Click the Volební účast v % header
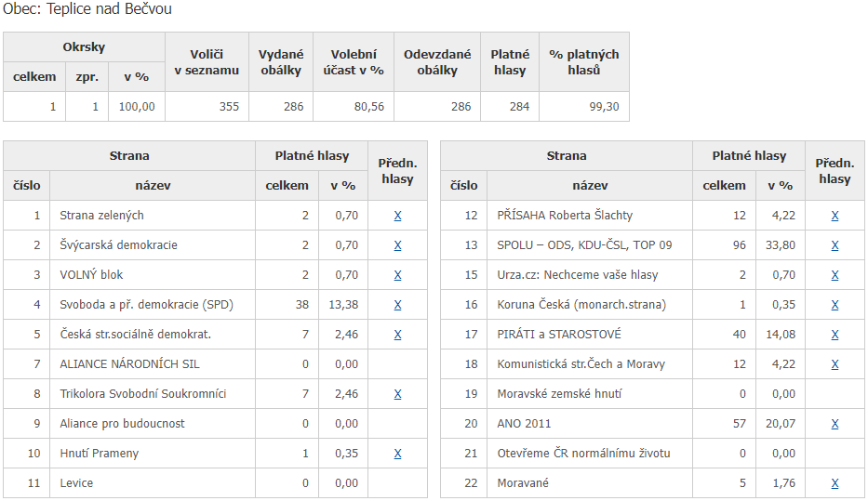868x501 pixels. click(x=353, y=62)
